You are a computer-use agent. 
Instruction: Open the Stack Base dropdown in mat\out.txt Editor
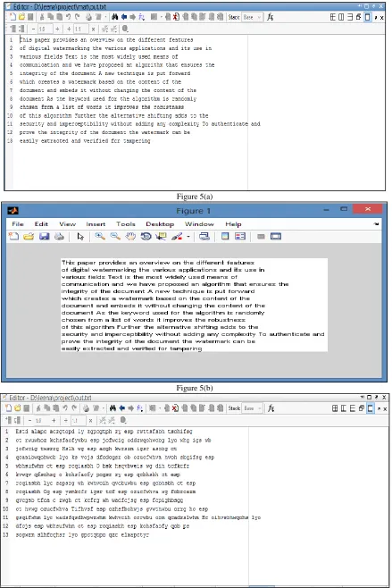pos(252,17)
